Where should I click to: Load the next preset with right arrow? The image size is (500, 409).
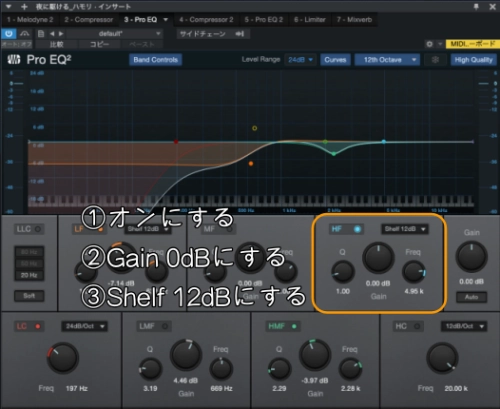point(61,34)
